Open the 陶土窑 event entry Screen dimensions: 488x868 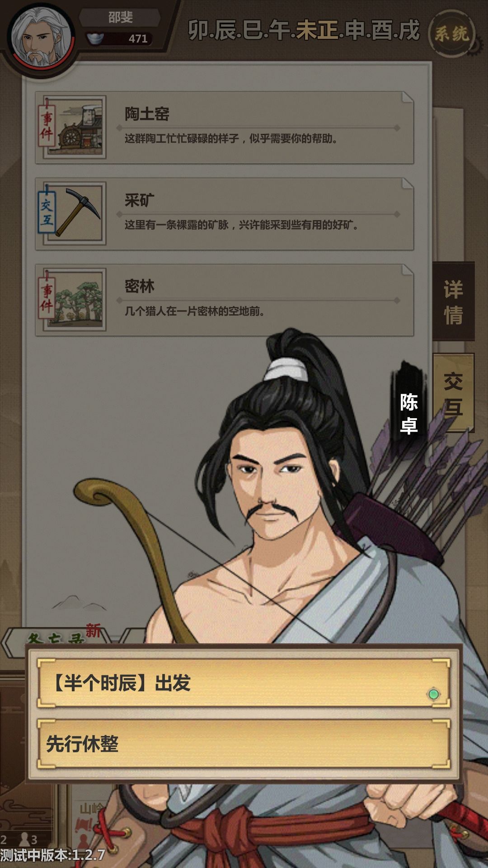click(x=225, y=127)
